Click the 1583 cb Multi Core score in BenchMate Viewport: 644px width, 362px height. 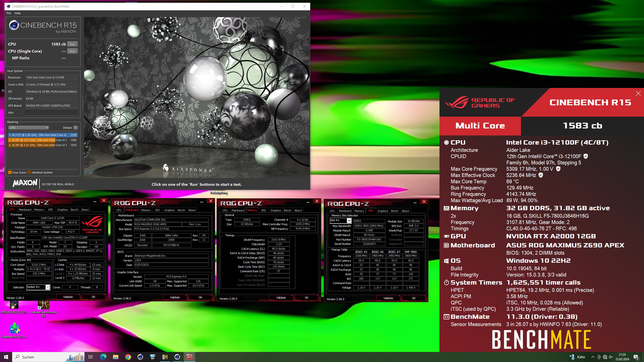point(582,126)
